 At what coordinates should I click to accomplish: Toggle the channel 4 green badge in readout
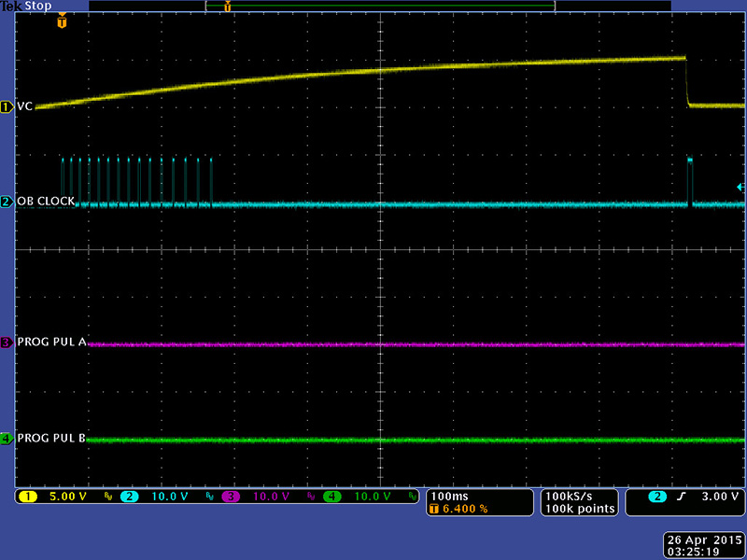coord(333,497)
